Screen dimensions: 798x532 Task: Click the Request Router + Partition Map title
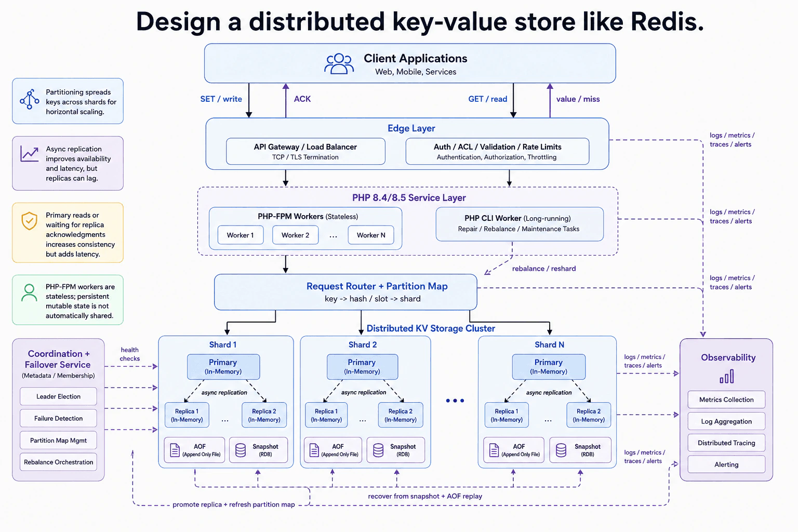tap(377, 286)
